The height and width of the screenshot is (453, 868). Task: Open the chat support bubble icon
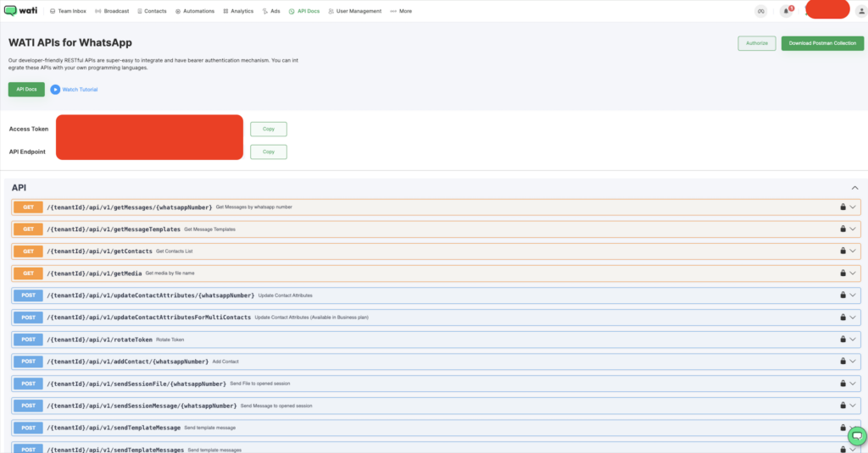(x=857, y=436)
